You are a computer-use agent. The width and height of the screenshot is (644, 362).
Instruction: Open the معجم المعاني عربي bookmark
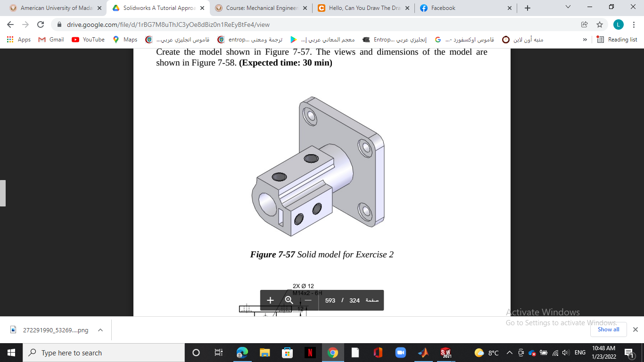pyautogui.click(x=322, y=40)
